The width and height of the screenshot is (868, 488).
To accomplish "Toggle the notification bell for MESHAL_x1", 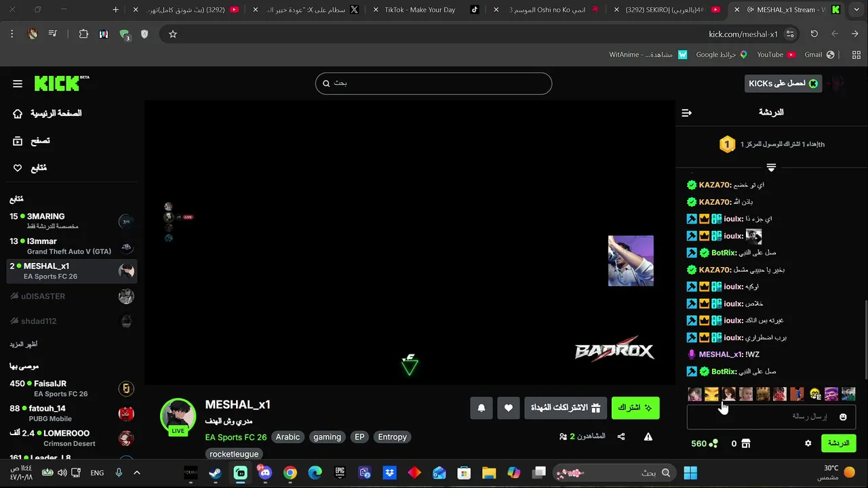I will 481,407.
